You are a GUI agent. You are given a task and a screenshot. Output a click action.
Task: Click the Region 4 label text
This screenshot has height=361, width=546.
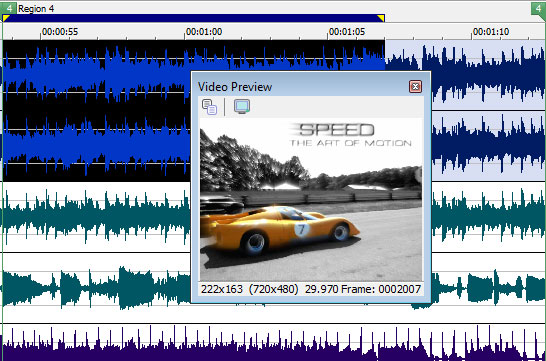click(36, 9)
